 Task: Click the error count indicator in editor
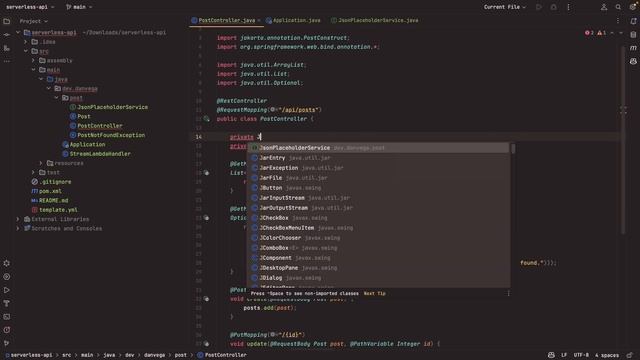coord(589,33)
